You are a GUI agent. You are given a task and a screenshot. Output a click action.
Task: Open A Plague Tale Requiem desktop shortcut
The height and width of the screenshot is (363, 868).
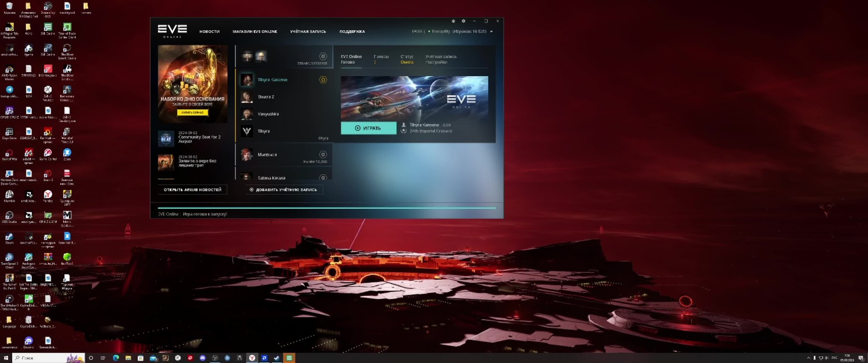click(x=9, y=30)
